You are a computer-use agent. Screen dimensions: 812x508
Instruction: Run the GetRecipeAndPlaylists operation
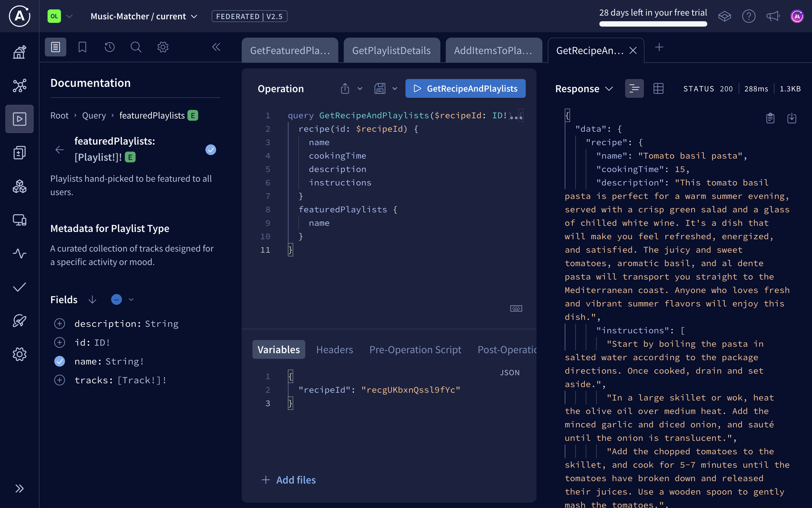point(465,88)
